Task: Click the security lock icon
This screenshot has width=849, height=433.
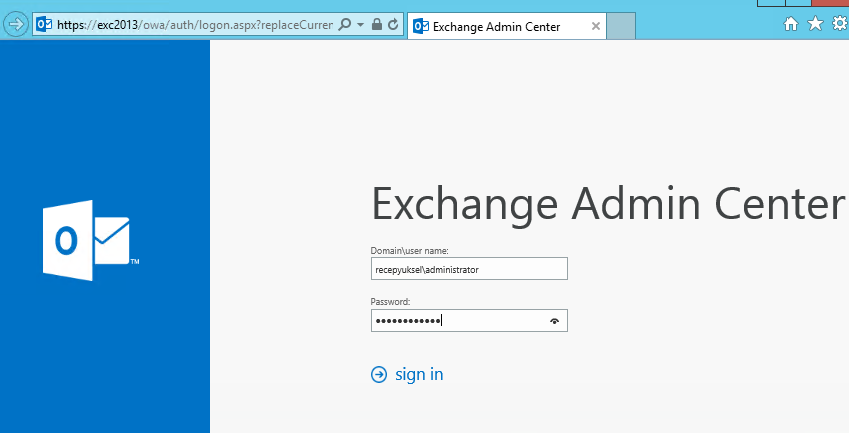Action: pyautogui.click(x=377, y=24)
